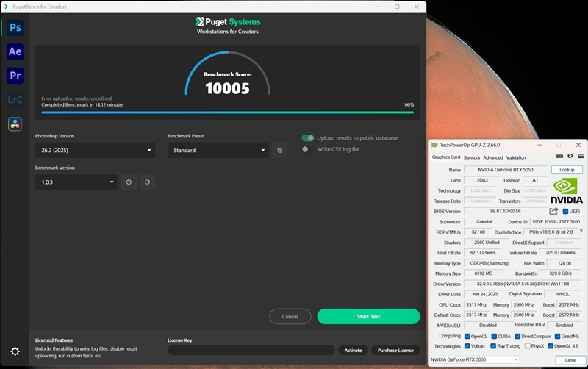Viewport: 588px width, 369px height.
Task: Open the After Effects benchmark icon
Action: [15, 51]
